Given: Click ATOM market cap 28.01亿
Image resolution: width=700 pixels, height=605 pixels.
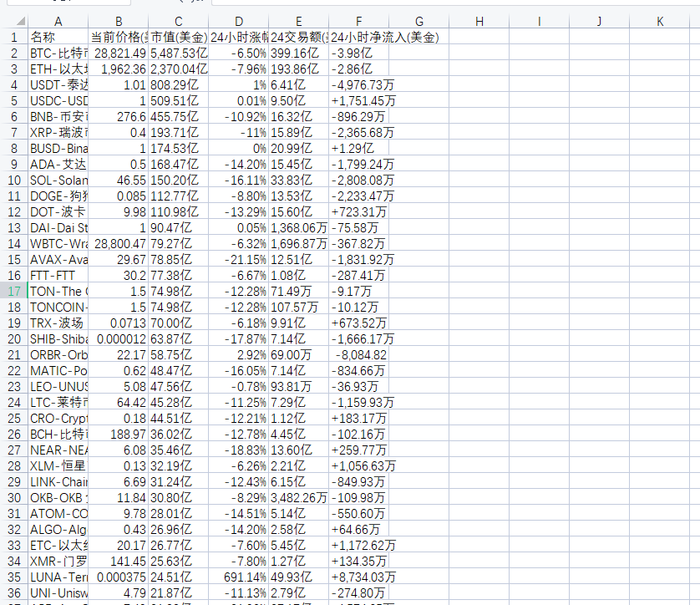Looking at the screenshot, I should 179,514.
